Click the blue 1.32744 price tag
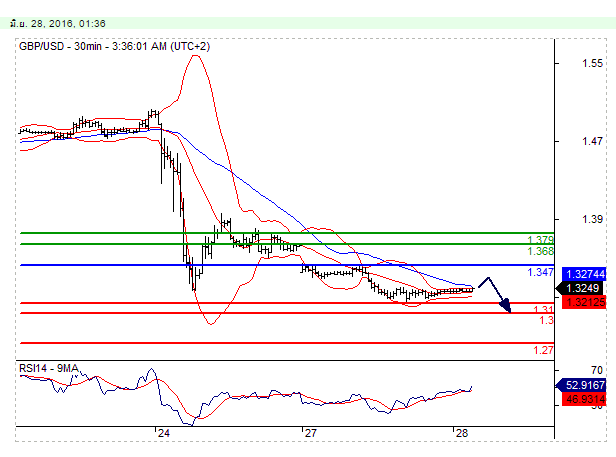Image resolution: width=616 pixels, height=457 pixels. [584, 274]
